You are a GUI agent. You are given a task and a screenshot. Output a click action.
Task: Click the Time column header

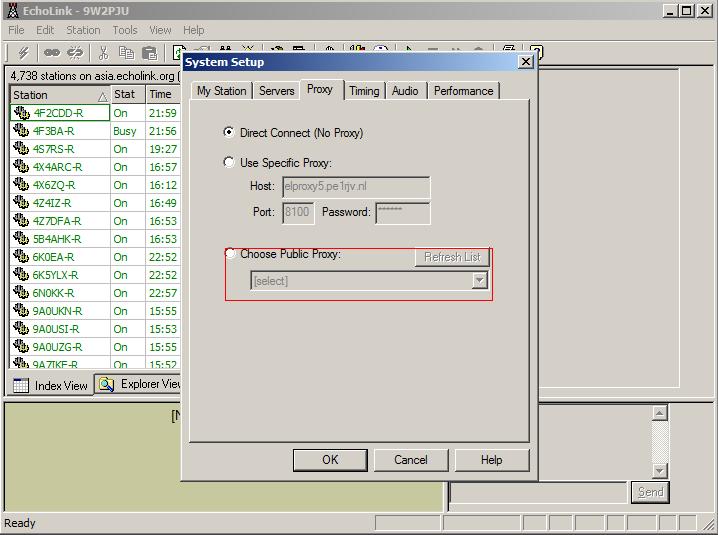coord(163,94)
